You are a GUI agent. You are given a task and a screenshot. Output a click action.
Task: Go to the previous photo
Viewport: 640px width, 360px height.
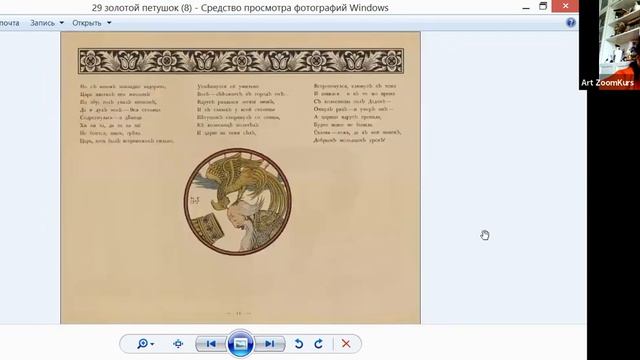tap(211, 344)
